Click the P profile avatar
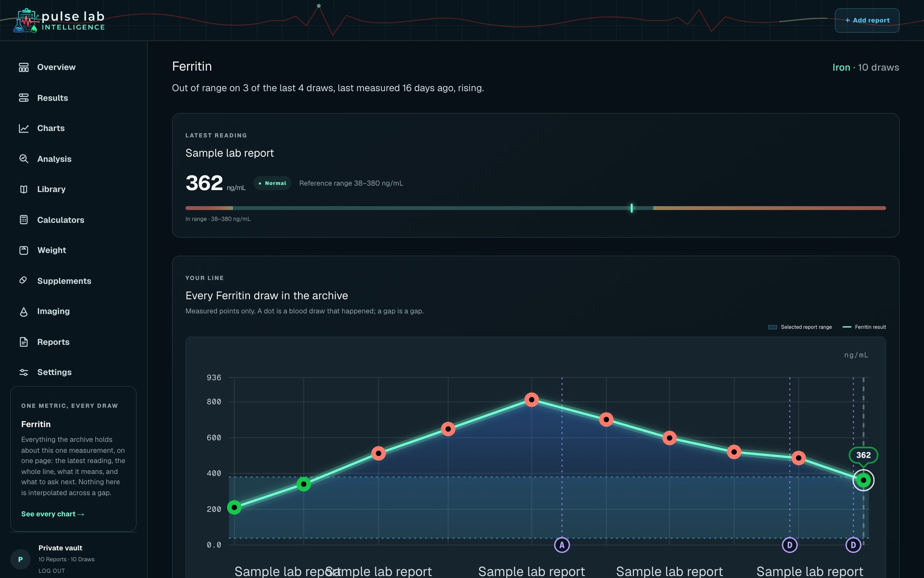 pyautogui.click(x=20, y=560)
